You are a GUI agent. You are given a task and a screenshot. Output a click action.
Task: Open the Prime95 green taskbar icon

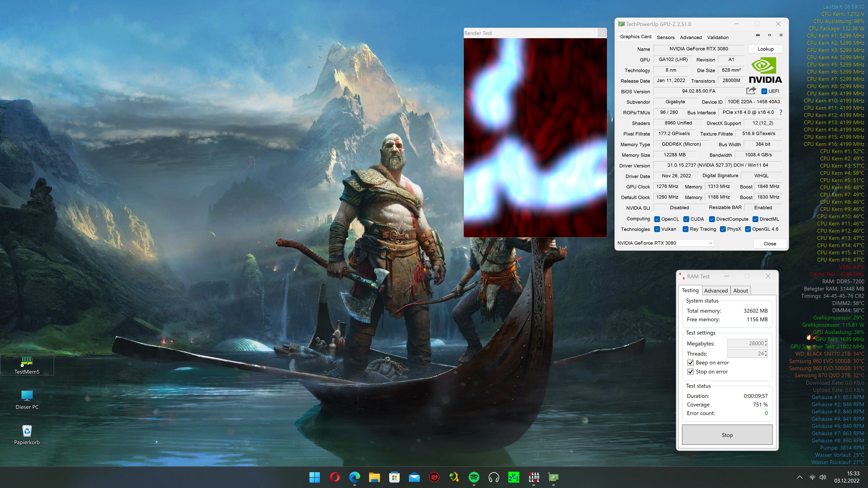[514, 477]
